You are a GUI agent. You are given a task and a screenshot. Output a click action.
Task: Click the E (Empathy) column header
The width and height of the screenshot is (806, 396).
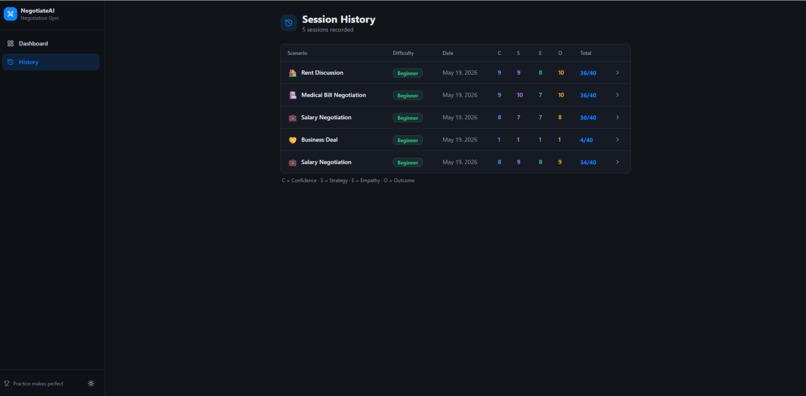pyautogui.click(x=540, y=53)
